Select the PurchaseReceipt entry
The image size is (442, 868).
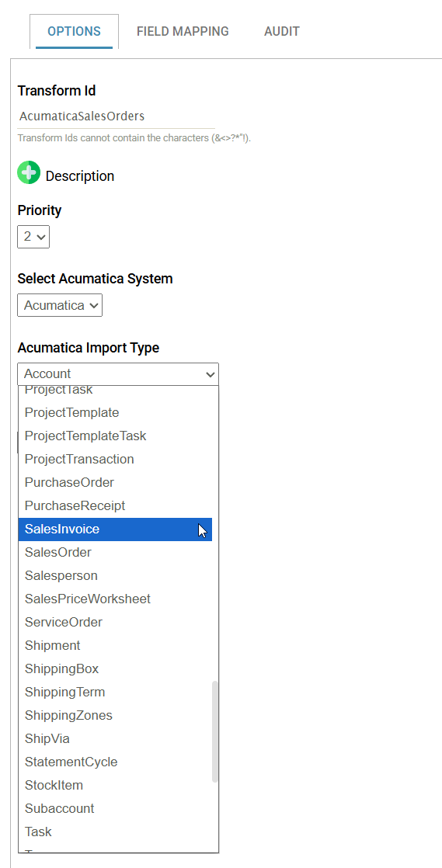pyautogui.click(x=115, y=506)
